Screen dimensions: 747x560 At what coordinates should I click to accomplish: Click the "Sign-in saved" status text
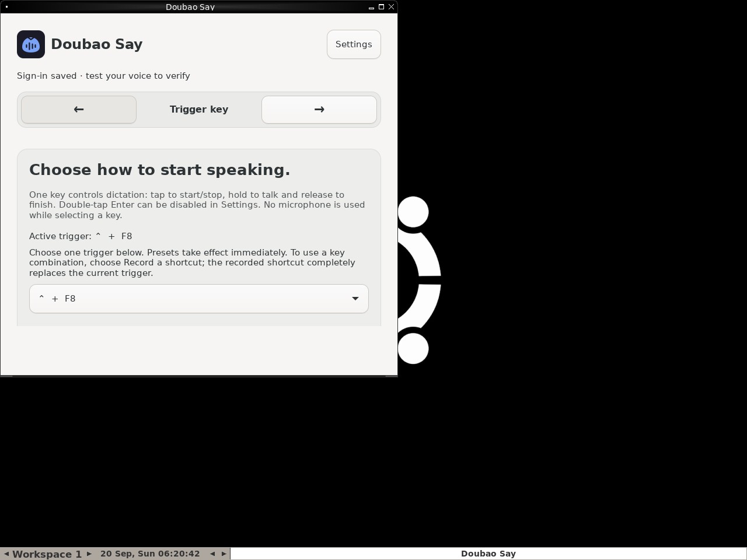103,76
